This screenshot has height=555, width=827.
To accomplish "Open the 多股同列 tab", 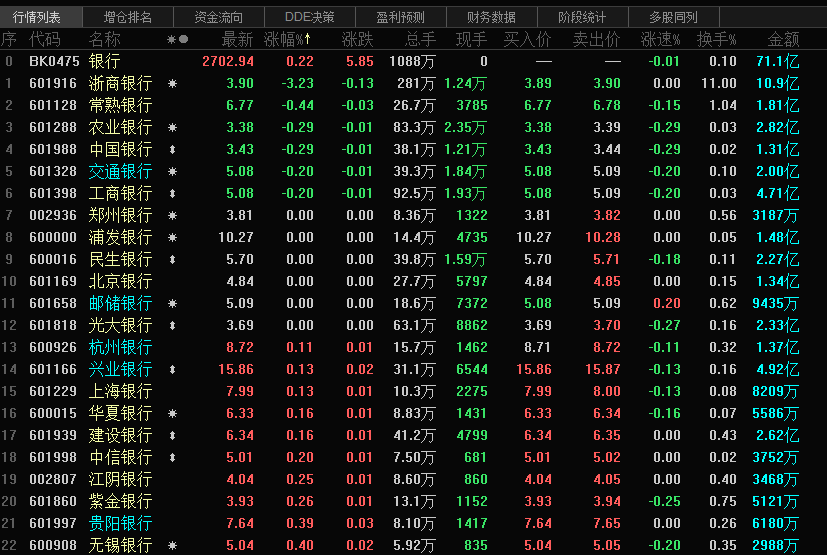I will [674, 17].
